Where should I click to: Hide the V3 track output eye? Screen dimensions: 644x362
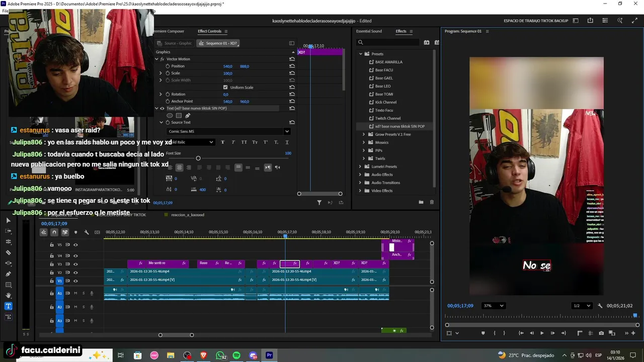click(x=75, y=264)
